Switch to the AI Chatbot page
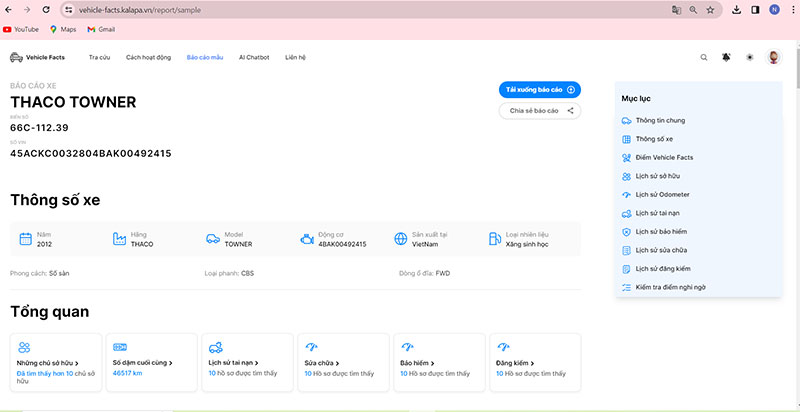This screenshot has width=800, height=412. point(254,58)
